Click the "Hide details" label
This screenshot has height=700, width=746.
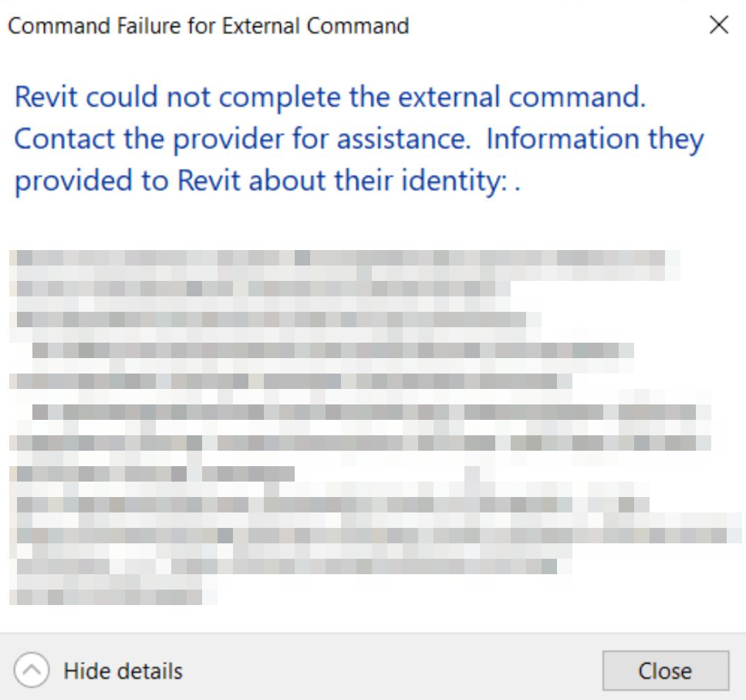(x=123, y=671)
